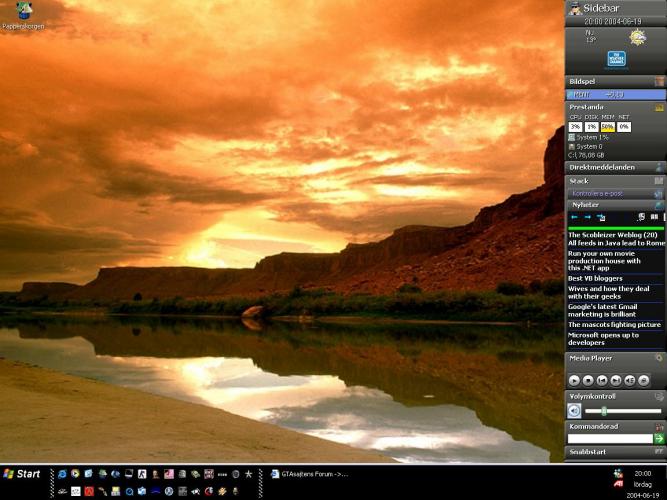Click the Kontrollera e-post mail icon

tap(659, 193)
